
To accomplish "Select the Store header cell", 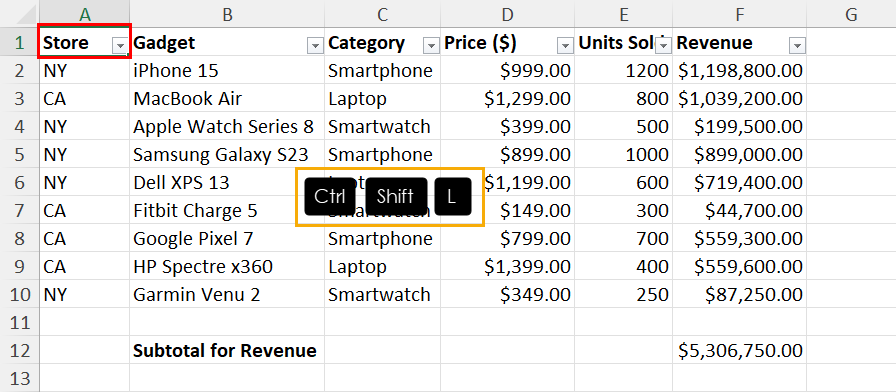I will pyautogui.click(x=85, y=41).
